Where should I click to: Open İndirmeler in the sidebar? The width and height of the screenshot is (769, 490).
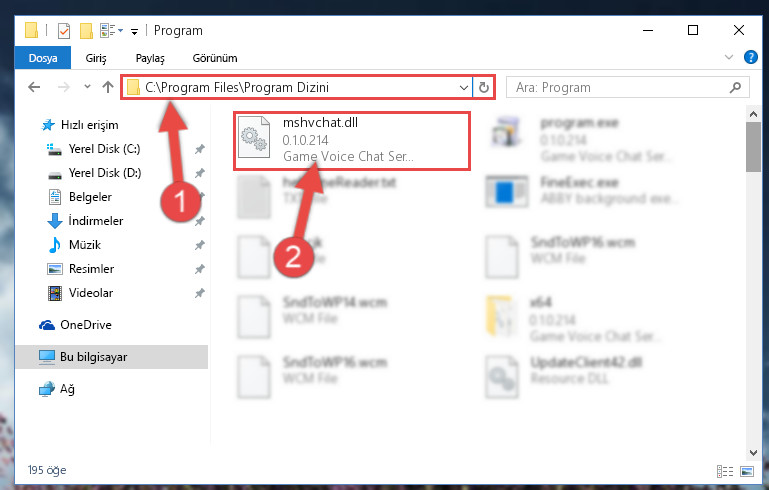pos(96,221)
